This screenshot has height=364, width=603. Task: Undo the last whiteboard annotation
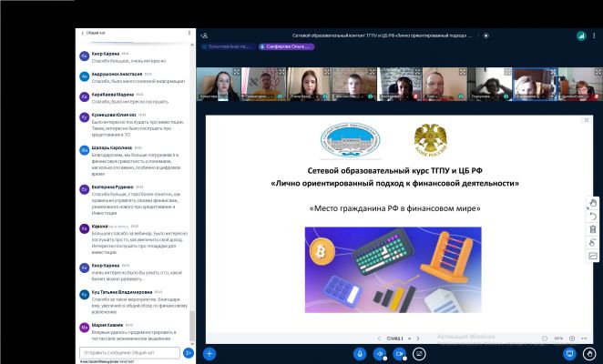pyautogui.click(x=593, y=217)
